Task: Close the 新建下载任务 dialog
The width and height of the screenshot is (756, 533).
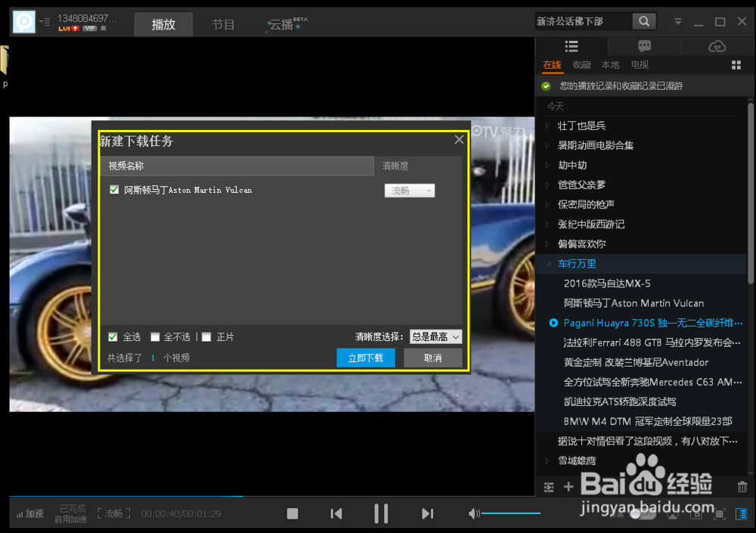Action: (x=459, y=139)
